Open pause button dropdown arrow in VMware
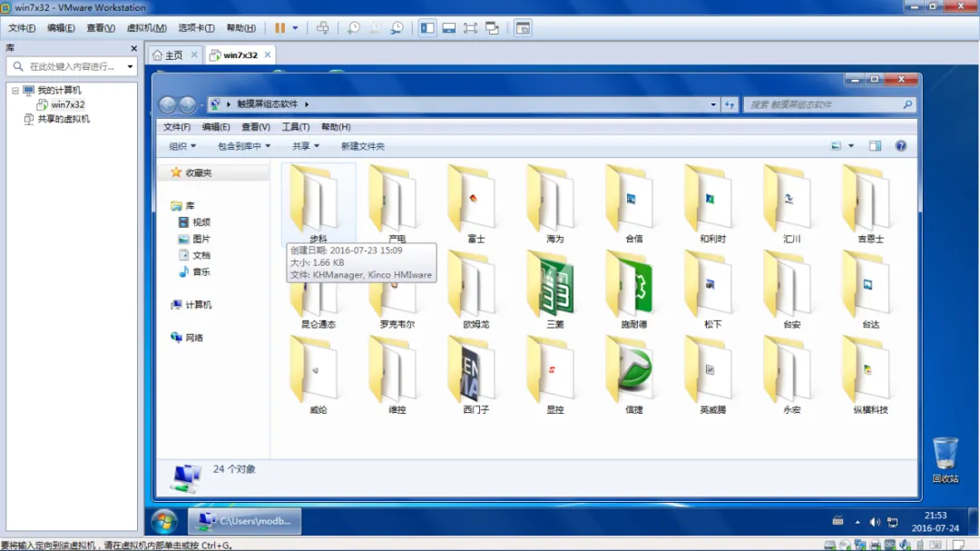The height and width of the screenshot is (551, 980). pos(295,28)
